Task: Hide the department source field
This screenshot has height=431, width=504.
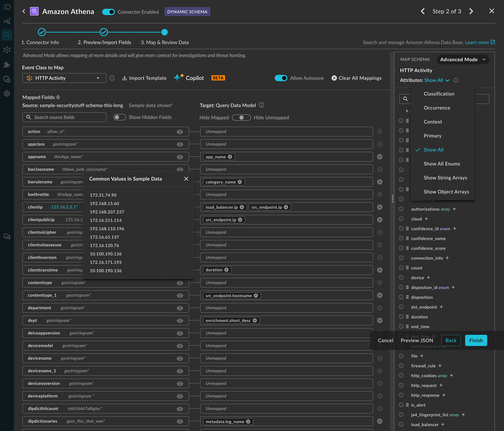Action: 180,308
